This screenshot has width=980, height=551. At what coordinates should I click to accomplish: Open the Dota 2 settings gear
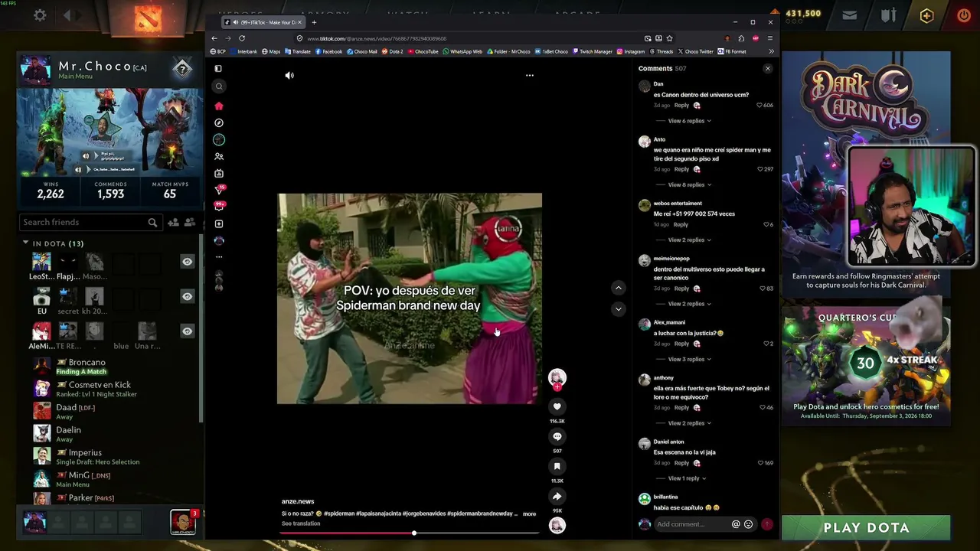click(x=40, y=15)
